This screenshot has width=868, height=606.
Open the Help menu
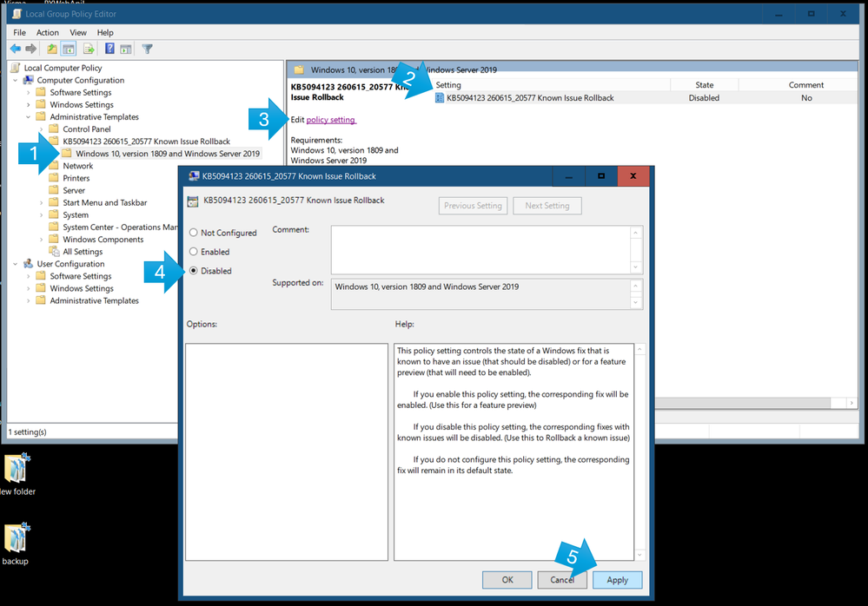pyautogui.click(x=105, y=33)
